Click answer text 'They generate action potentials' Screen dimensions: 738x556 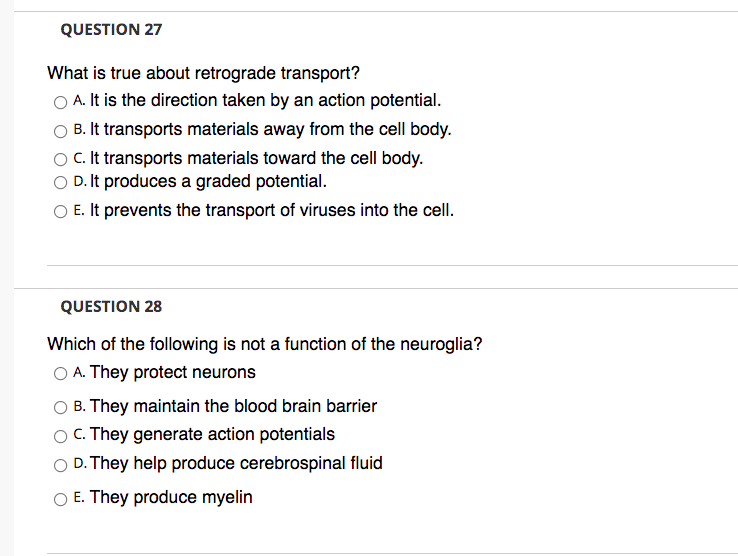point(212,435)
